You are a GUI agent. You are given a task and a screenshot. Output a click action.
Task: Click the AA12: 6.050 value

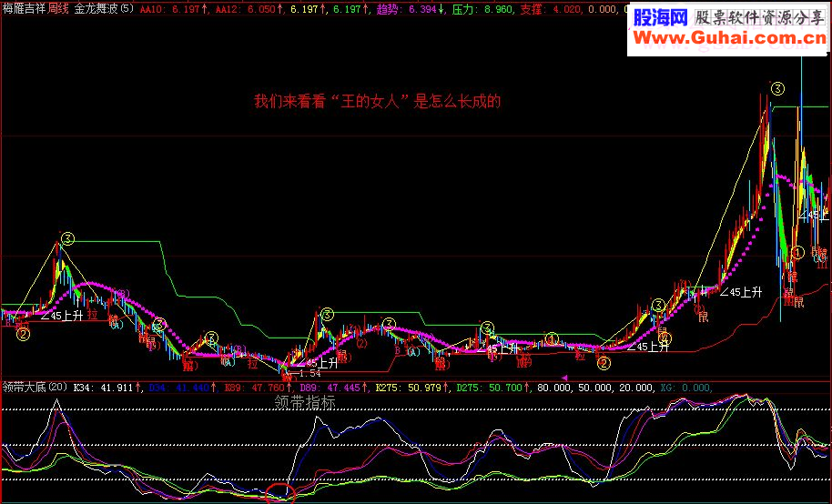coord(249,9)
